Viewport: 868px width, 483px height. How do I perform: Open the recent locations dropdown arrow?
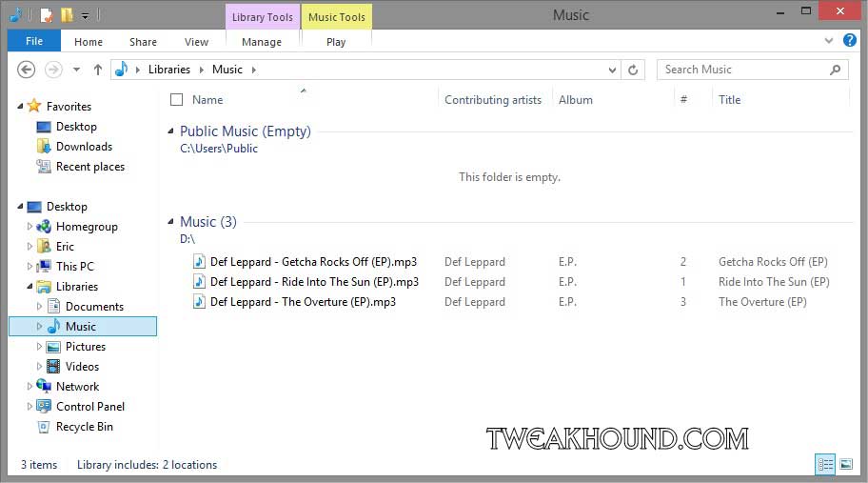(x=76, y=70)
